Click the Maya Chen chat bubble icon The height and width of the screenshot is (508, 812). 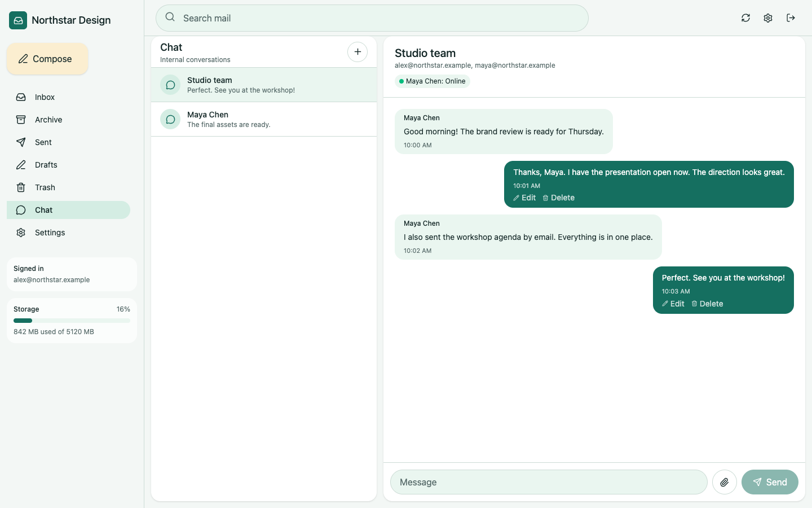pyautogui.click(x=170, y=120)
